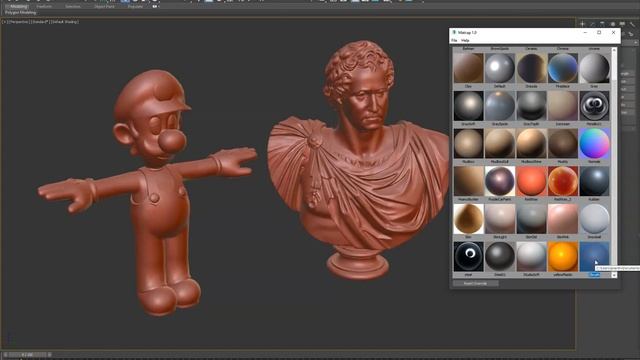Choose the SkinPink matcap sphere
Viewport: 640px width, 360px height.
tap(562, 219)
